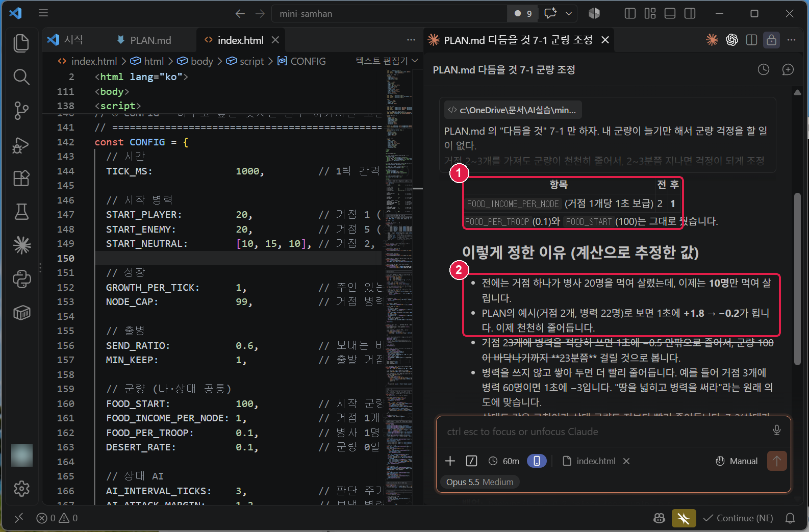Open the hamburger application menu
Viewport: 809px width, 532px height.
[x=43, y=13]
